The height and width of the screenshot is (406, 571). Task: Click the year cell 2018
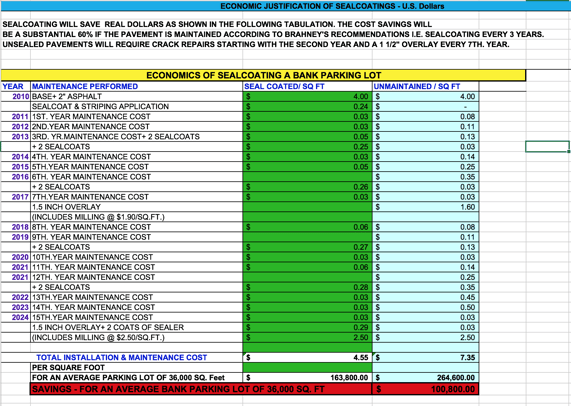point(16,227)
